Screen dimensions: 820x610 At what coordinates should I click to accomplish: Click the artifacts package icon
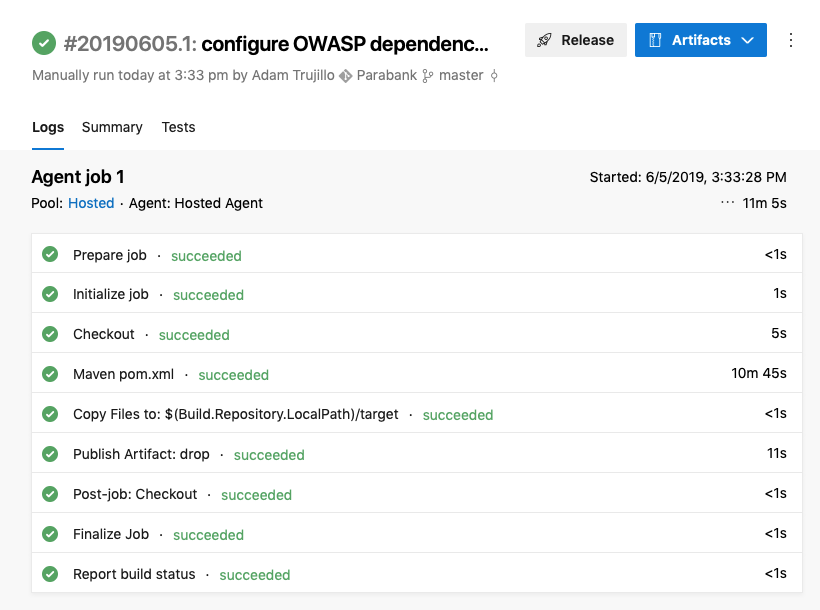pos(655,40)
